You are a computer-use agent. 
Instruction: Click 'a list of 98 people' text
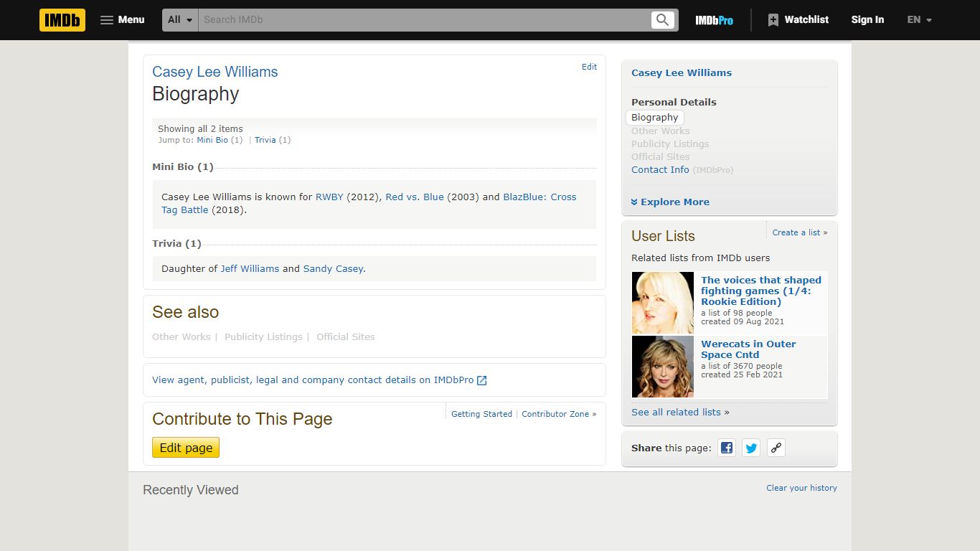pyautogui.click(x=737, y=313)
